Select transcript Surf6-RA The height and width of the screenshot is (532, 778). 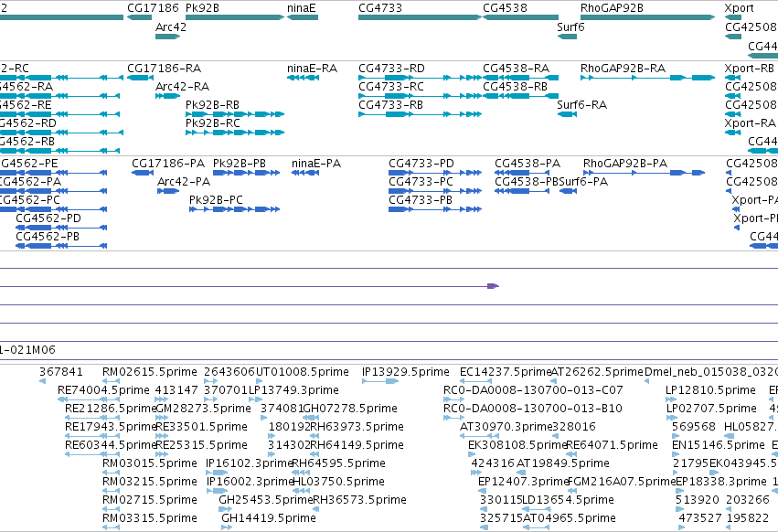(581, 105)
